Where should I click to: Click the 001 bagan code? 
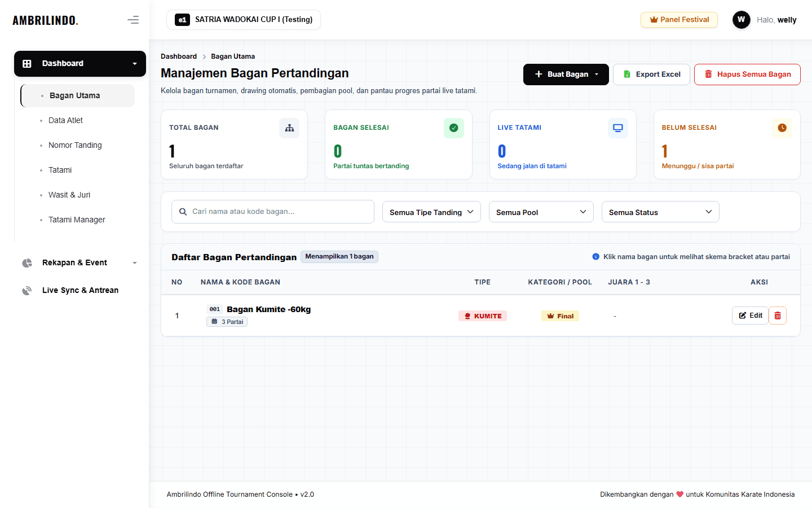[x=215, y=309]
